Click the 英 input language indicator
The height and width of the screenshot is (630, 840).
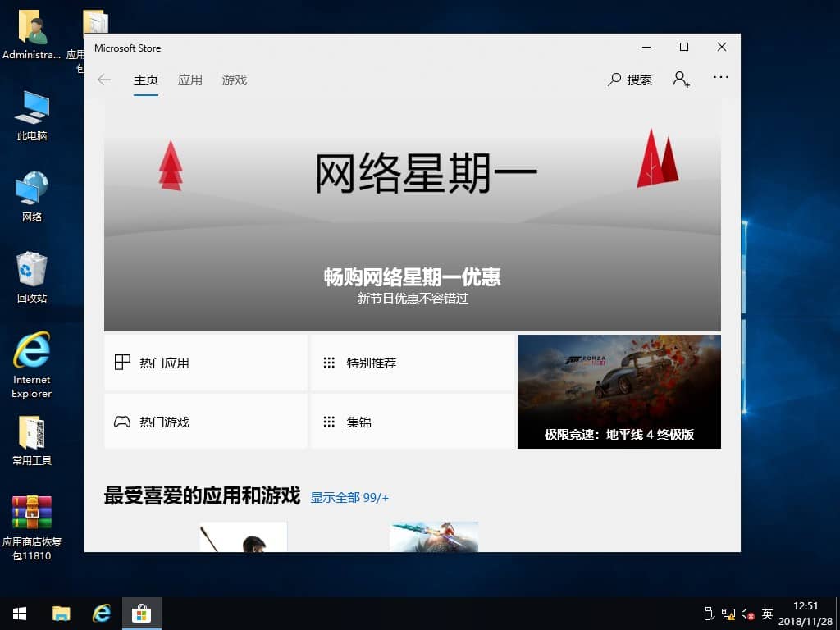pyautogui.click(x=766, y=613)
